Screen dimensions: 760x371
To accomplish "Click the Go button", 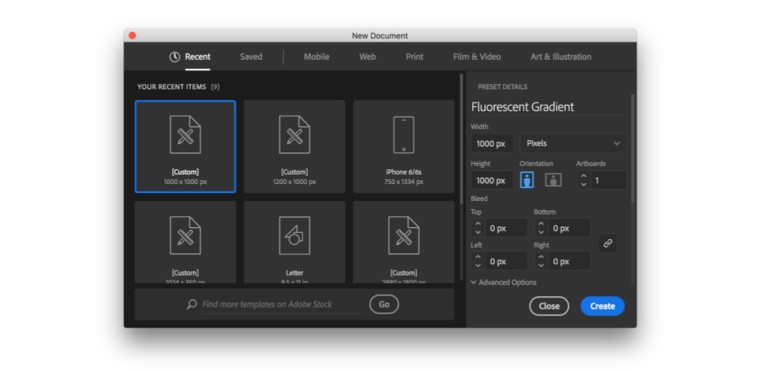I will coord(384,304).
